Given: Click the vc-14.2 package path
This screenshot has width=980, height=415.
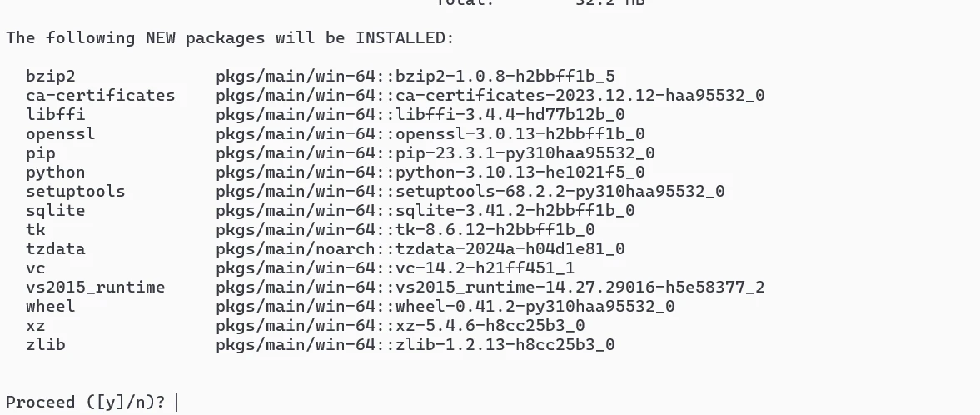Looking at the screenshot, I should [395, 268].
